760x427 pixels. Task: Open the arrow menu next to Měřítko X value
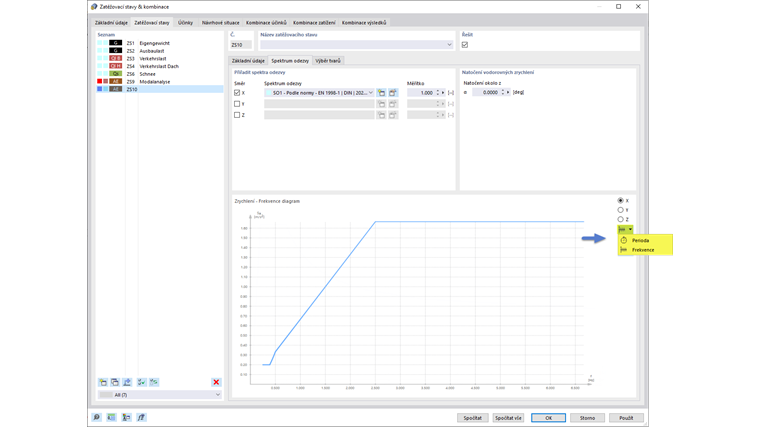(443, 93)
